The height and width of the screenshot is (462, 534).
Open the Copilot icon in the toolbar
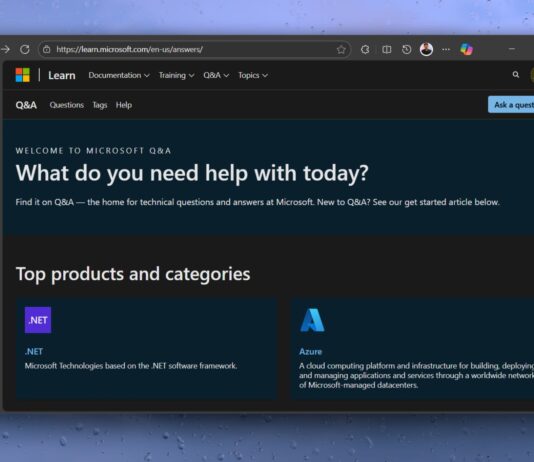point(466,49)
